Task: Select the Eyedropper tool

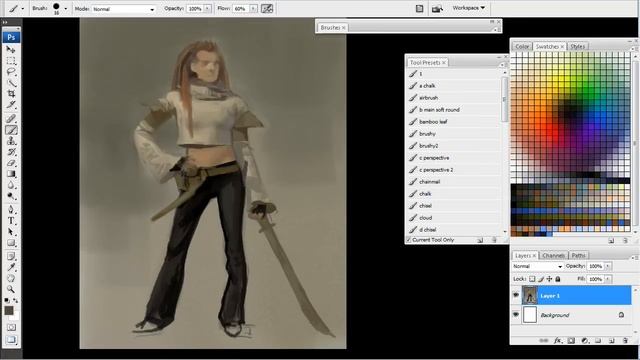Action: (11, 267)
